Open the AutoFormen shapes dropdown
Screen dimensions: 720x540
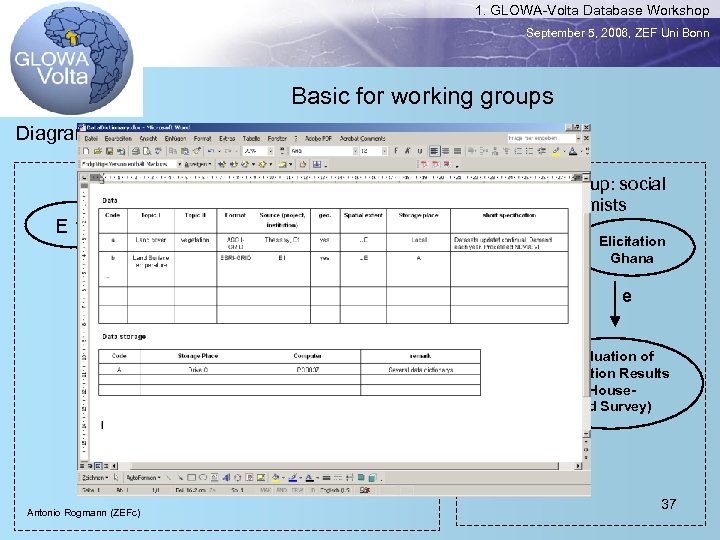pyautogui.click(x=143, y=478)
